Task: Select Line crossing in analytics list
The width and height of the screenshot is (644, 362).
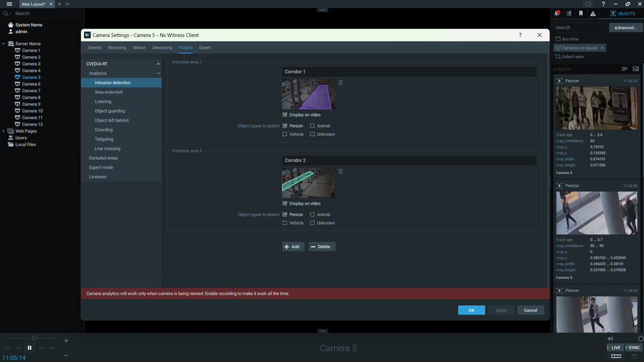Action: [x=107, y=148]
